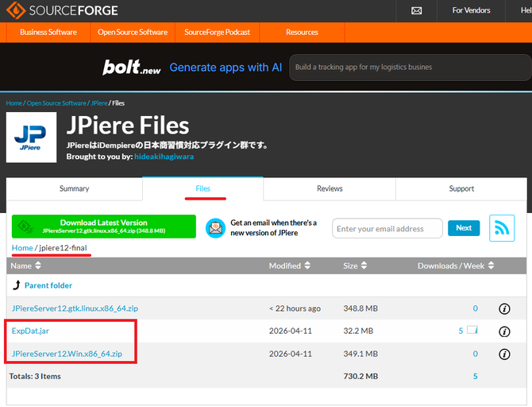Open For Vendors link
Screen dimensions: 532x407
(471, 10)
